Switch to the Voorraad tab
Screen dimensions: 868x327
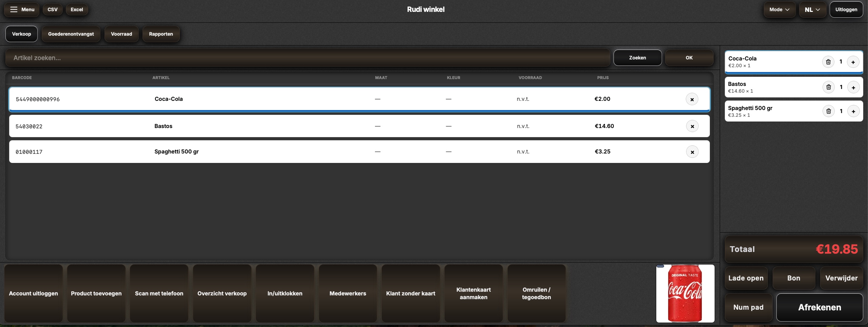point(121,34)
